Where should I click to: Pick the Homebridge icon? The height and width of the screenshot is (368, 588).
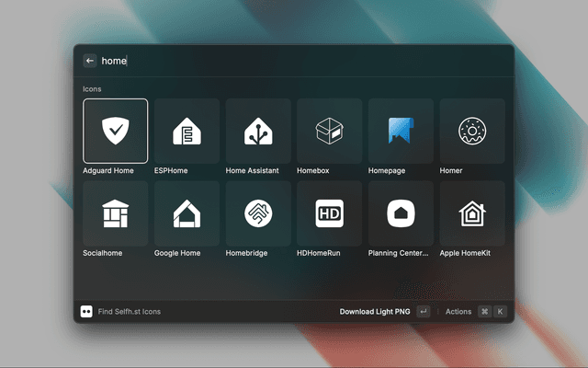[258, 213]
